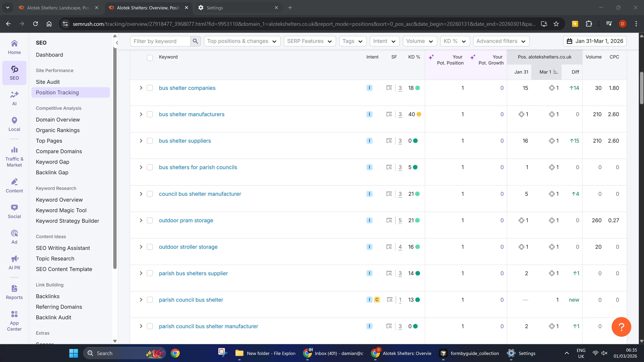Open the parish council bus shelter keyword
The image size is (644, 362).
point(191,300)
